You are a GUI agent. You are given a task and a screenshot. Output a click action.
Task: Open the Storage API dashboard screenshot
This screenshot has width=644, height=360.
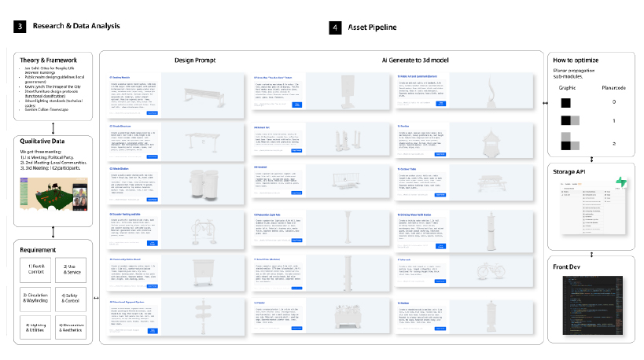coord(593,207)
